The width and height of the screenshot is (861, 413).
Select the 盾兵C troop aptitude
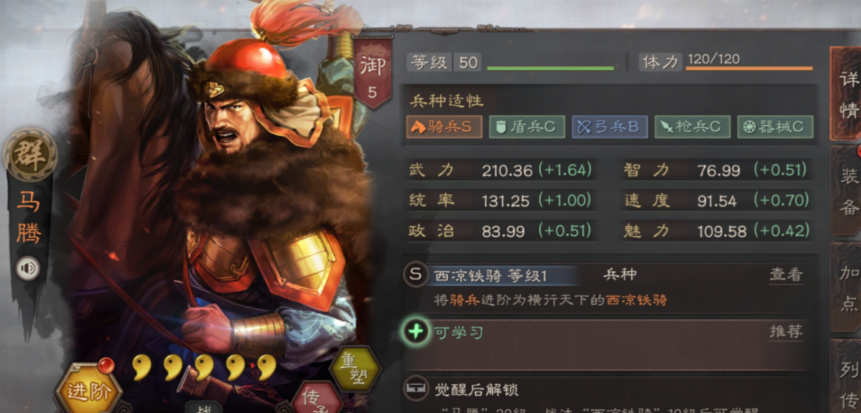point(527,127)
